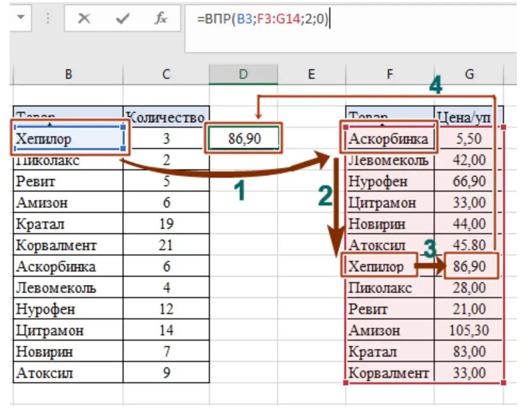The width and height of the screenshot is (520, 420).
Task: Select 'Ревит' in column F
Action: point(390,309)
